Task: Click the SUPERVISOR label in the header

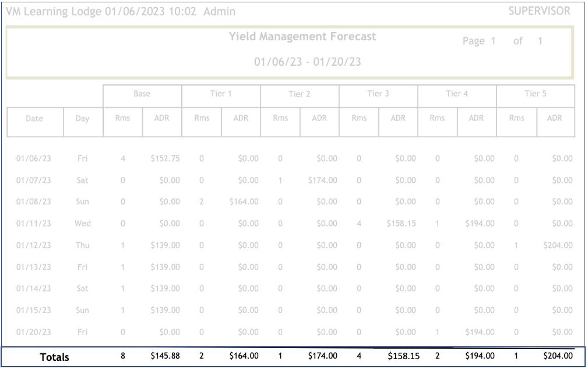Action: coord(539,11)
